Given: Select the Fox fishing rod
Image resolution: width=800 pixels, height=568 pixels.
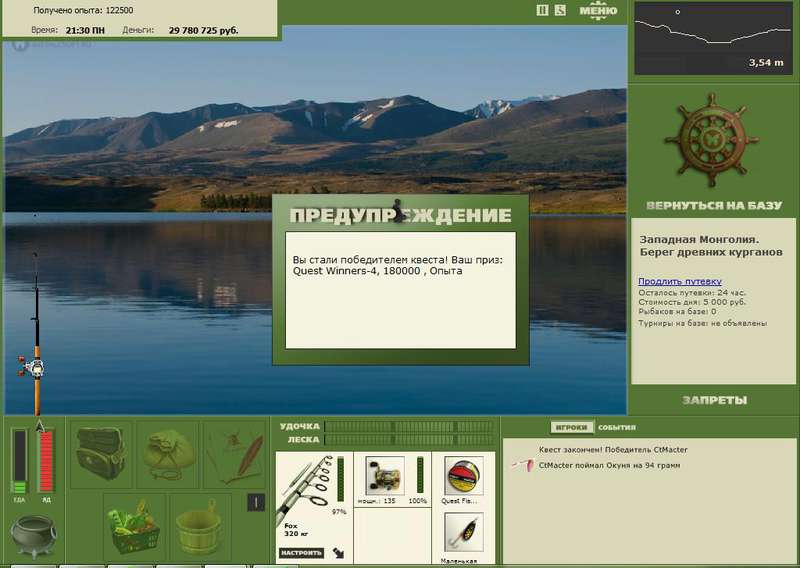Looking at the screenshot, I should [306, 492].
